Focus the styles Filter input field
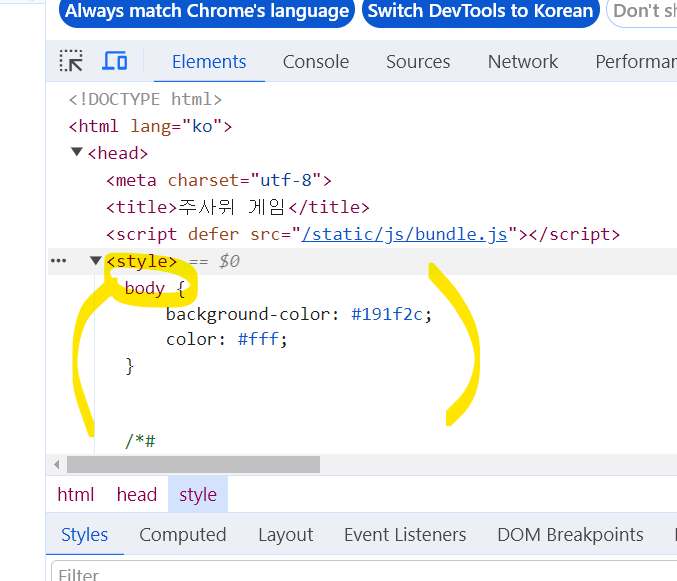 coord(364,571)
